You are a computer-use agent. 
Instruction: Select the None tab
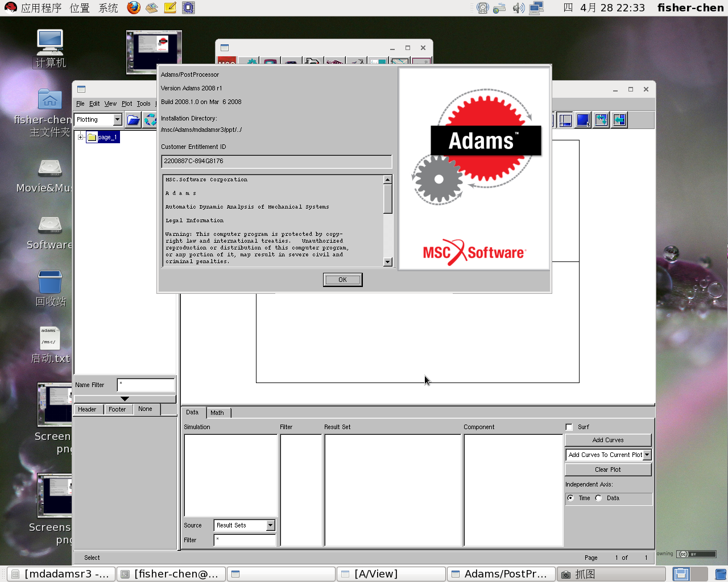tap(146, 409)
